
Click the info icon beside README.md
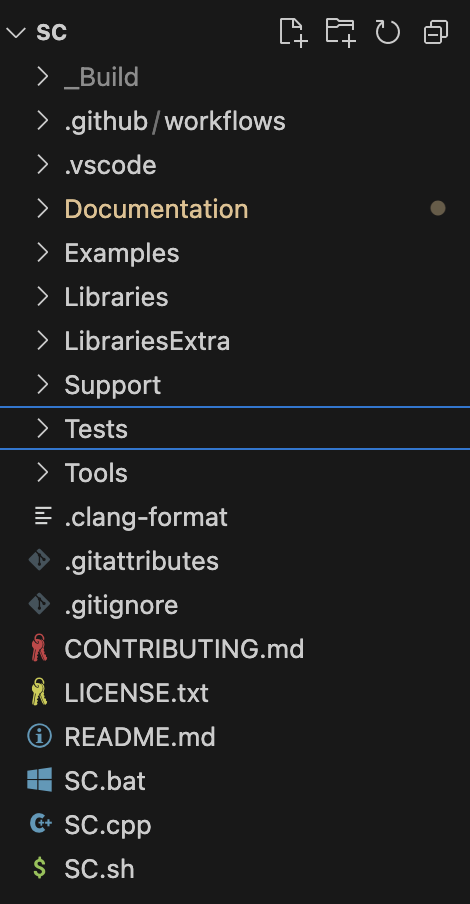tap(40, 736)
